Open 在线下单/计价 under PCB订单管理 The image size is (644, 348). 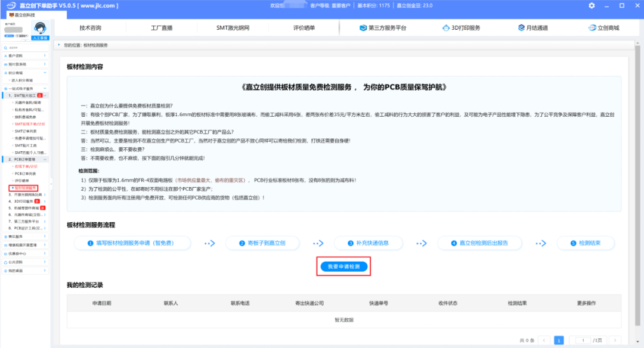[x=26, y=167]
